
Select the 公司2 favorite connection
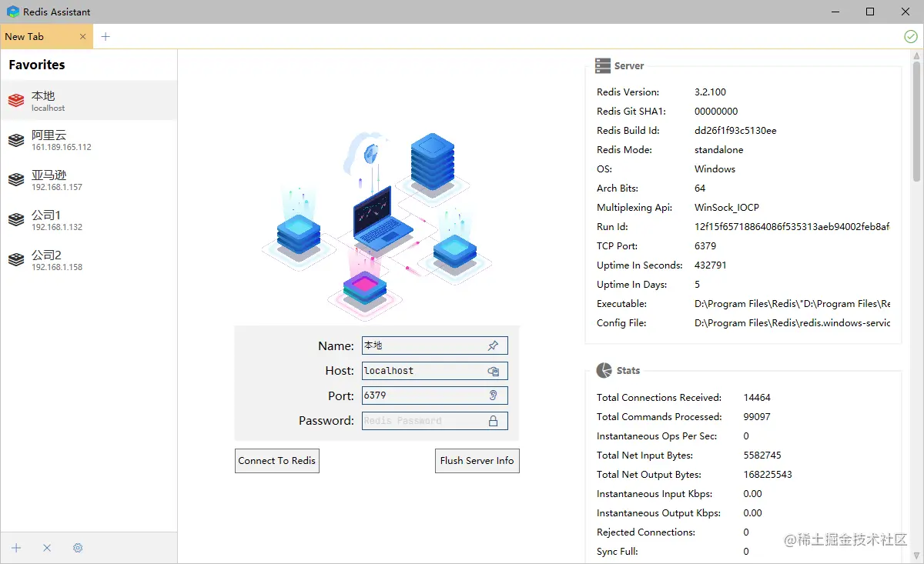click(x=89, y=260)
